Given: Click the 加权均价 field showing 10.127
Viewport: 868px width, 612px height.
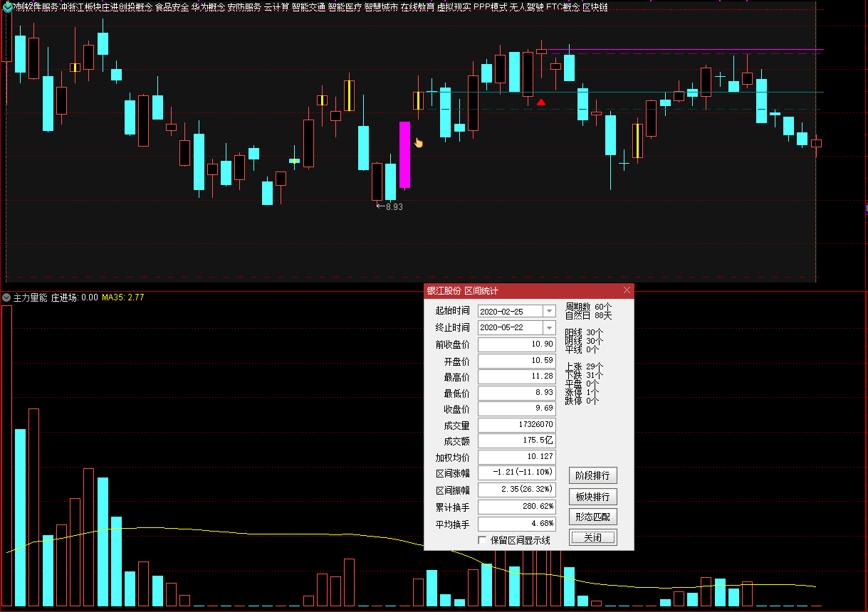Looking at the screenshot, I should [x=517, y=458].
